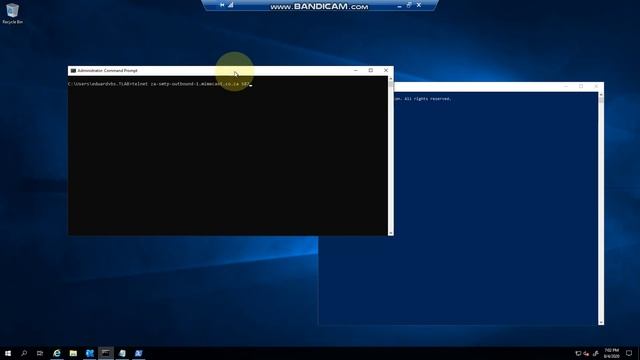Screen dimensions: 640x360
Task: Open Task View on the taskbar
Action: (40, 353)
